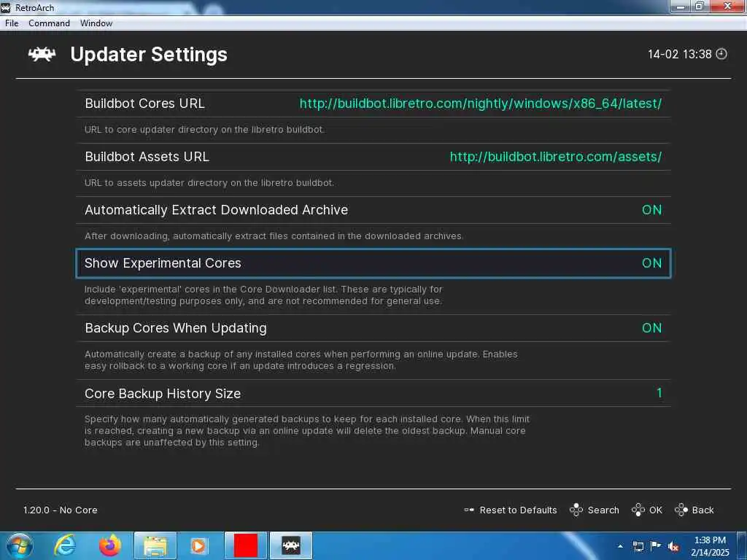Click the 1.20.0 - No Core version text
This screenshot has width=747, height=560.
tap(61, 510)
